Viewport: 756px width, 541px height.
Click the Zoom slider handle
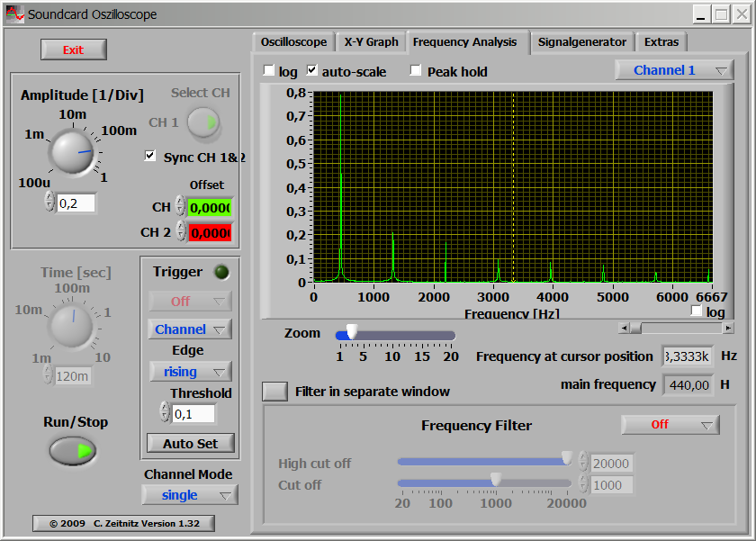353,332
